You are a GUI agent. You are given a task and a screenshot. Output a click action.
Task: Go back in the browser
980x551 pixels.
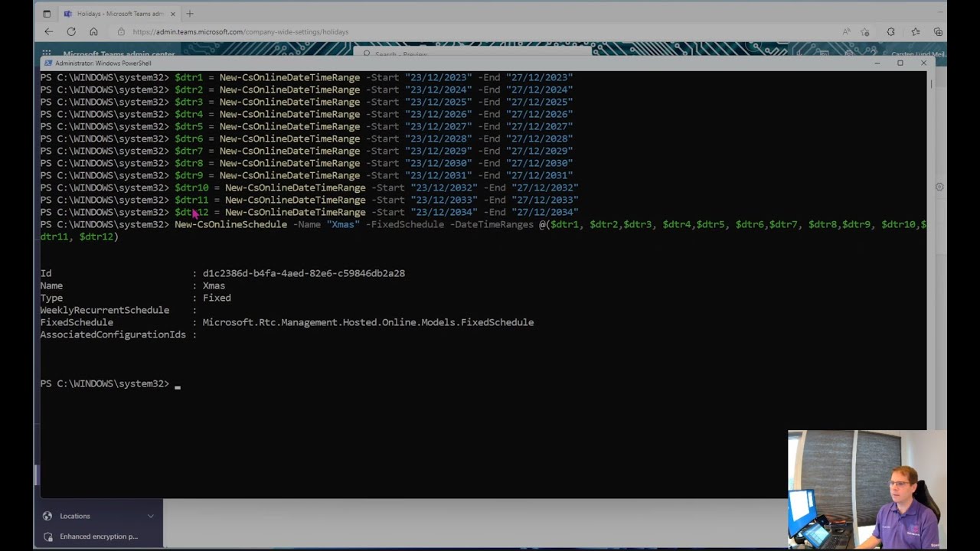(48, 31)
